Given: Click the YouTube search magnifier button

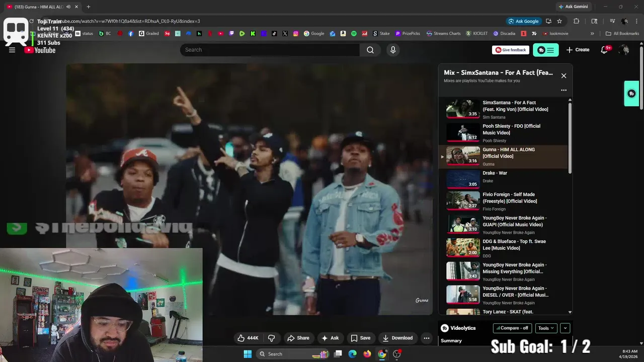Looking at the screenshot, I should point(370,50).
